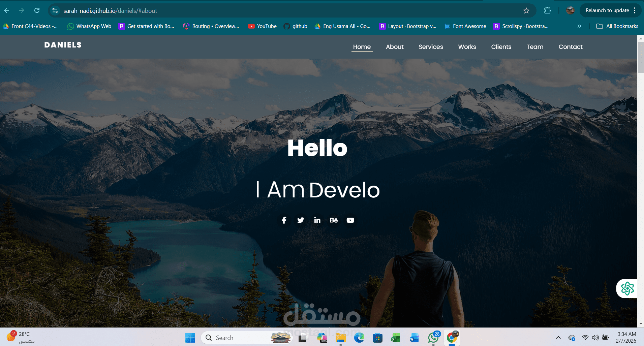
Task: Go to the Works nav link
Action: [467, 47]
